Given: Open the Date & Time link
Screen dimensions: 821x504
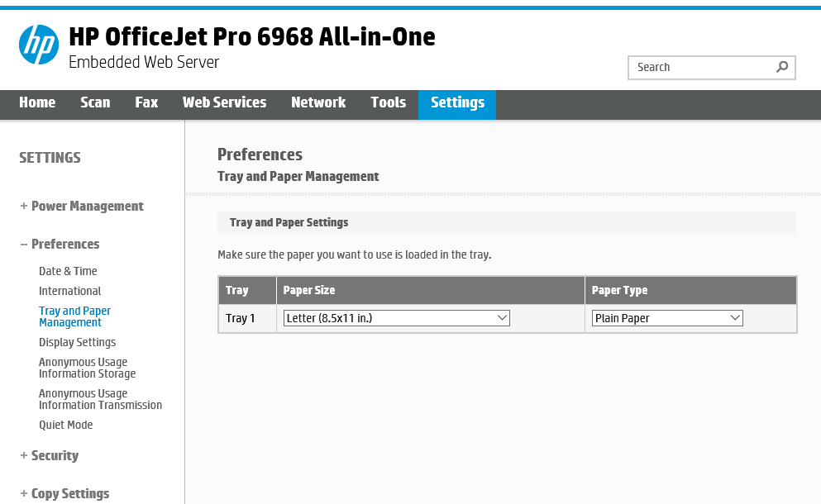Looking at the screenshot, I should click(68, 271).
